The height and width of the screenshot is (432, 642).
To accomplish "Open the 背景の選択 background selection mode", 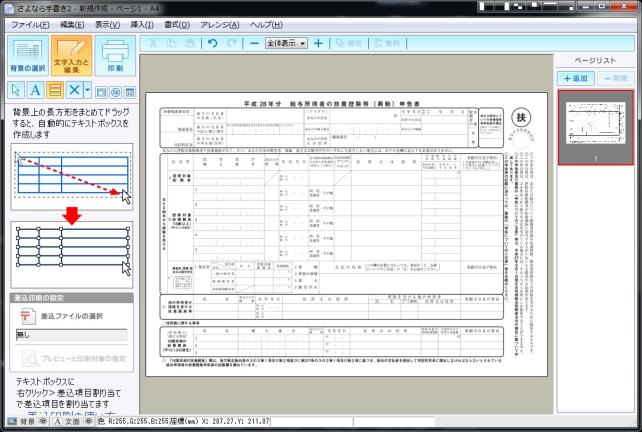I will point(28,55).
